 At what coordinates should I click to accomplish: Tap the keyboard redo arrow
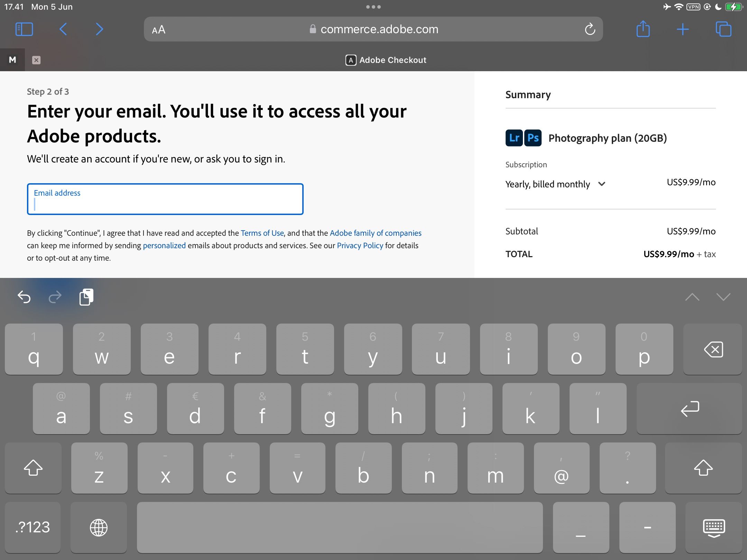(55, 297)
